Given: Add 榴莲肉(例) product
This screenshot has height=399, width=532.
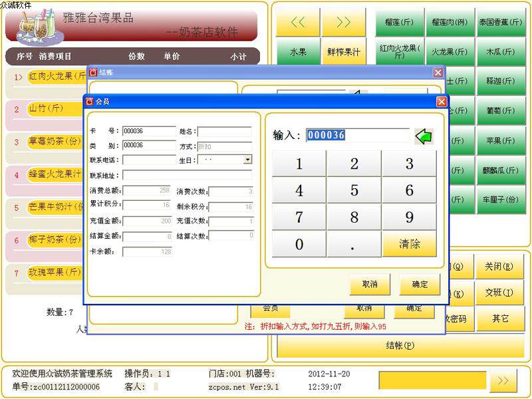Looking at the screenshot, I should [x=450, y=23].
